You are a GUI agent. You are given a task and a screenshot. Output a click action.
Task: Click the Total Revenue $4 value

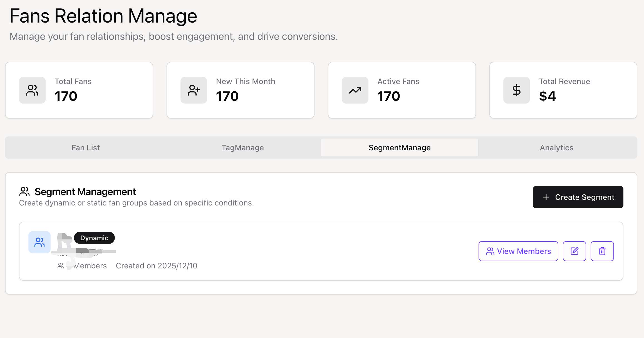[x=547, y=96]
